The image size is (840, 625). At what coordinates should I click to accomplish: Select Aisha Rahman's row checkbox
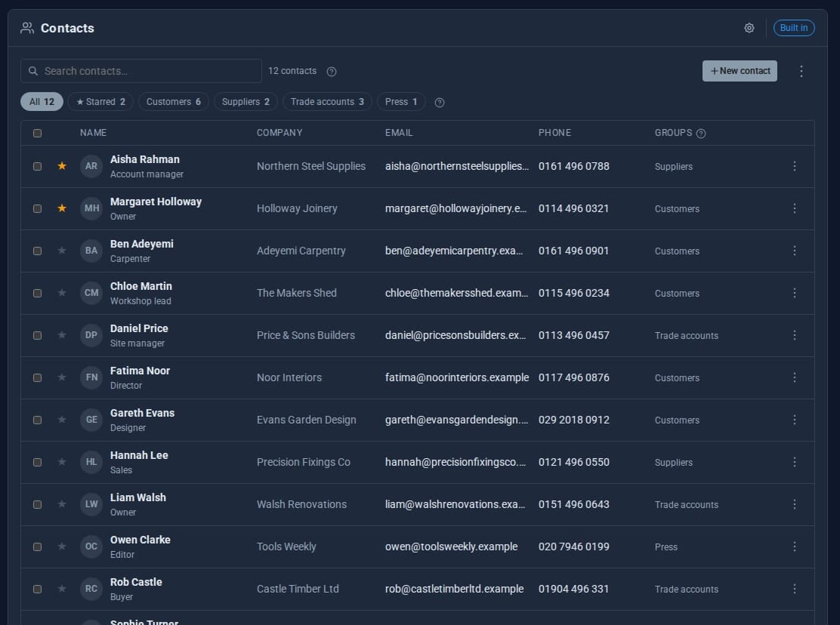tap(38, 166)
